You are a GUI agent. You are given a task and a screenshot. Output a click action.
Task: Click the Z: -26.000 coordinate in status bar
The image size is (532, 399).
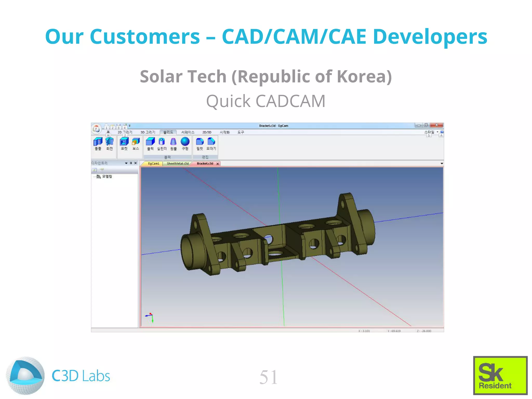click(x=424, y=331)
